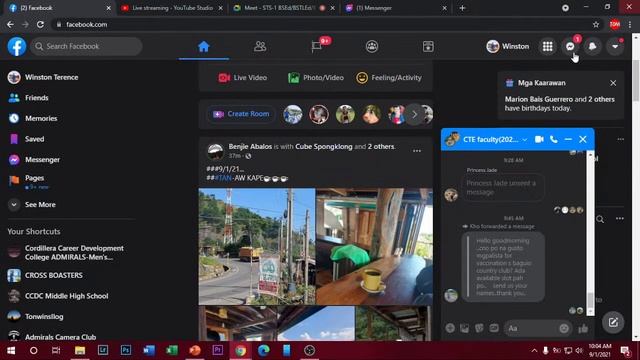640x360 pixels.
Task: Open the Friends tab in top navigation
Action: point(260,47)
